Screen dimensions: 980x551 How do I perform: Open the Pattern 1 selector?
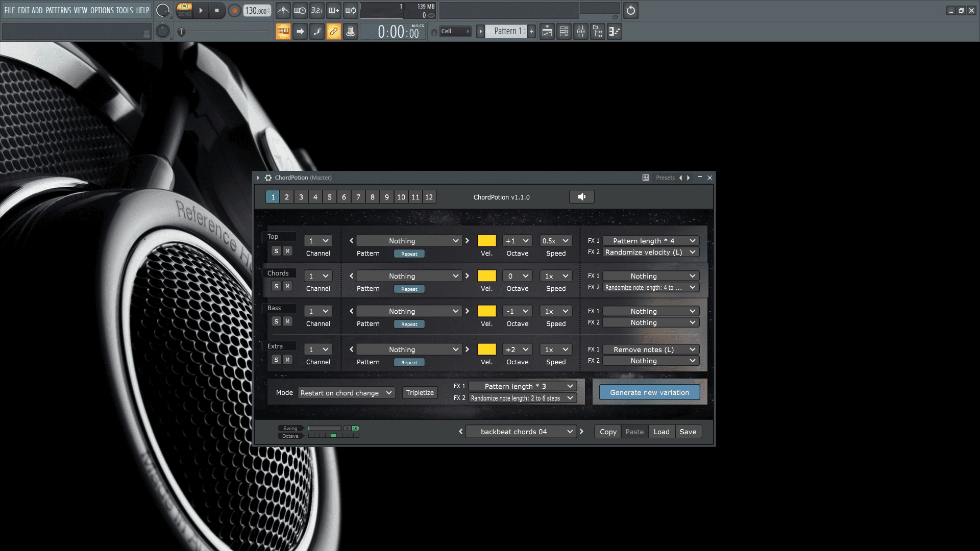click(x=505, y=31)
